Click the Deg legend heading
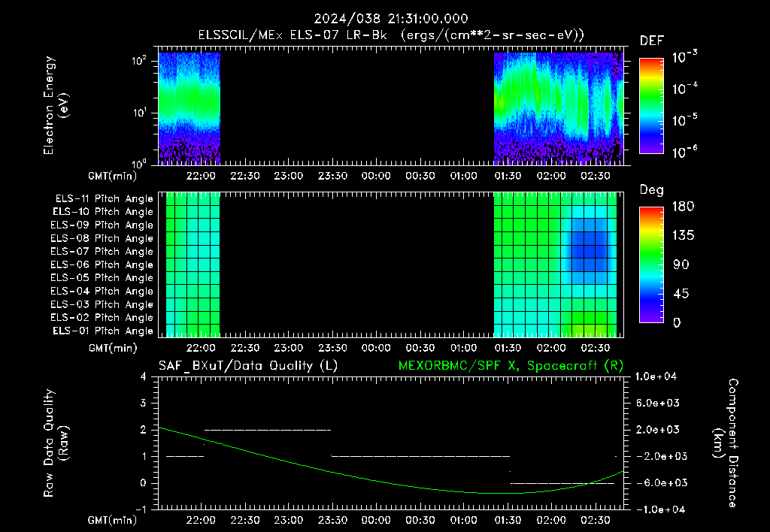 (x=652, y=190)
